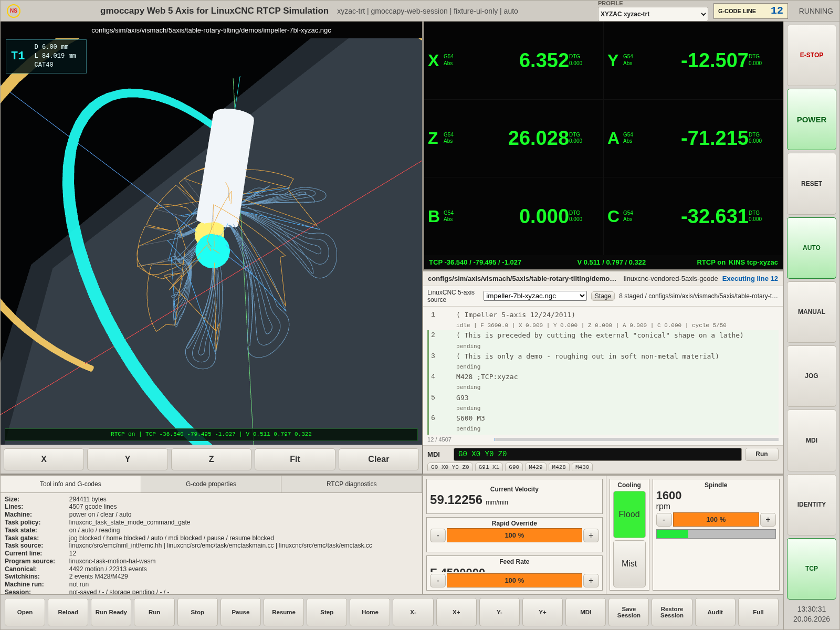840x630 pixels.
Task: Pause the program
Action: coord(240,612)
